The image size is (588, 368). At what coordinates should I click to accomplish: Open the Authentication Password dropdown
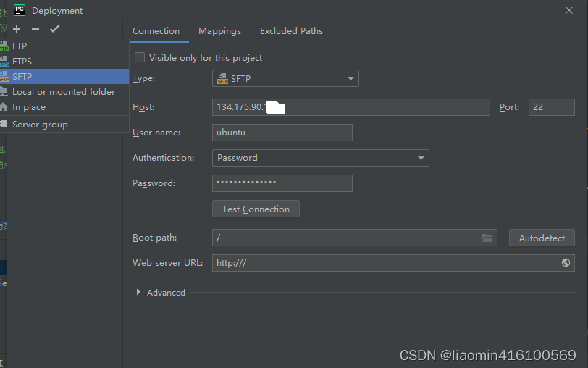(x=321, y=158)
